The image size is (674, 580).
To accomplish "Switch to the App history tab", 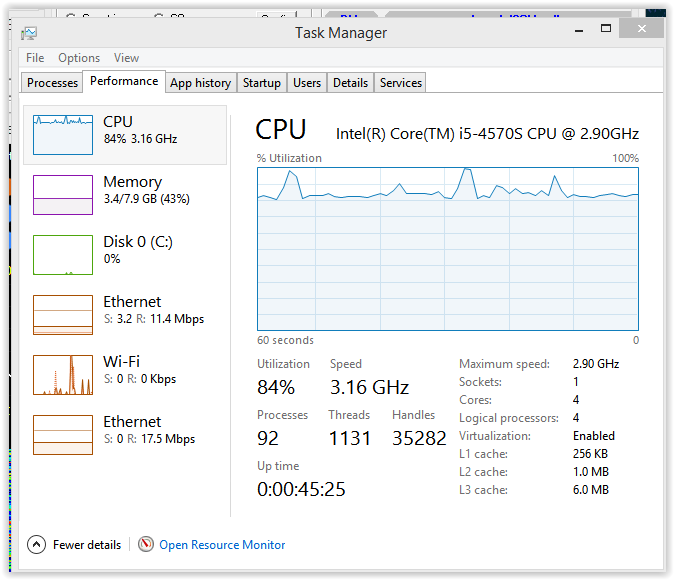I will coord(200,83).
